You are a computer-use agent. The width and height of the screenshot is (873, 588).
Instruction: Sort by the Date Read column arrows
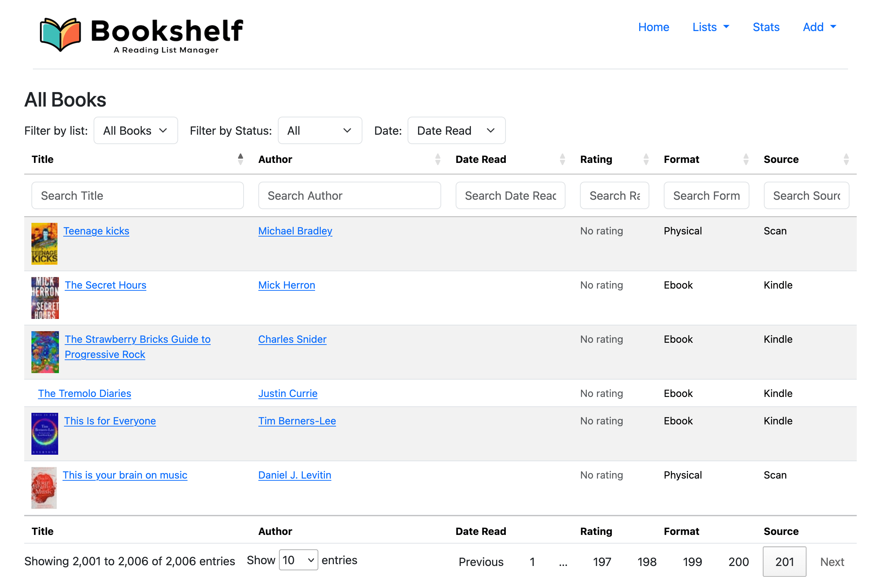562,159
